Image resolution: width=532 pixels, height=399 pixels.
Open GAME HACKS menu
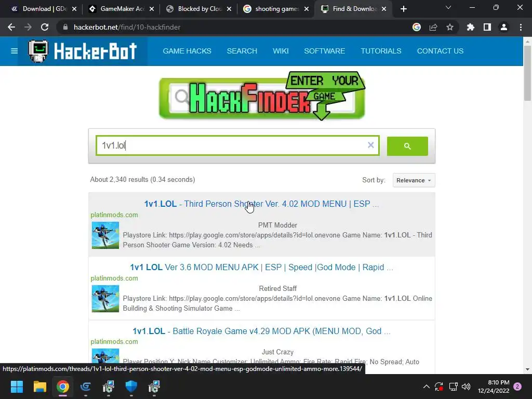coord(187,51)
